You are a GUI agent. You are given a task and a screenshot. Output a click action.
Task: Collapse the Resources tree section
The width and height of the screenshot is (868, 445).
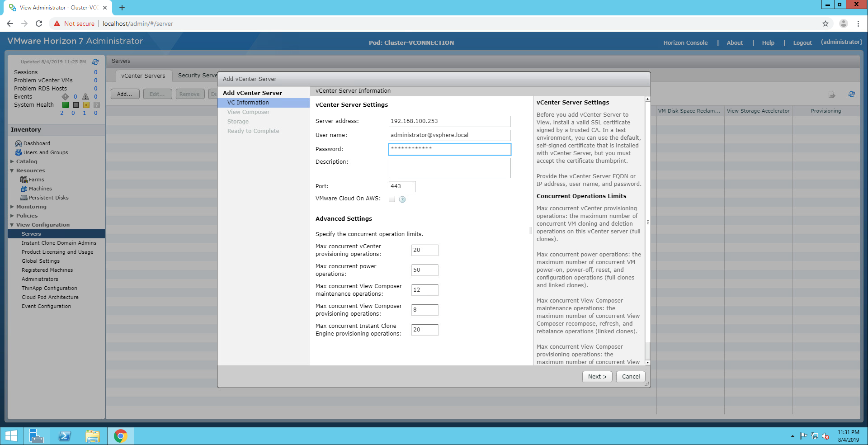(12, 170)
